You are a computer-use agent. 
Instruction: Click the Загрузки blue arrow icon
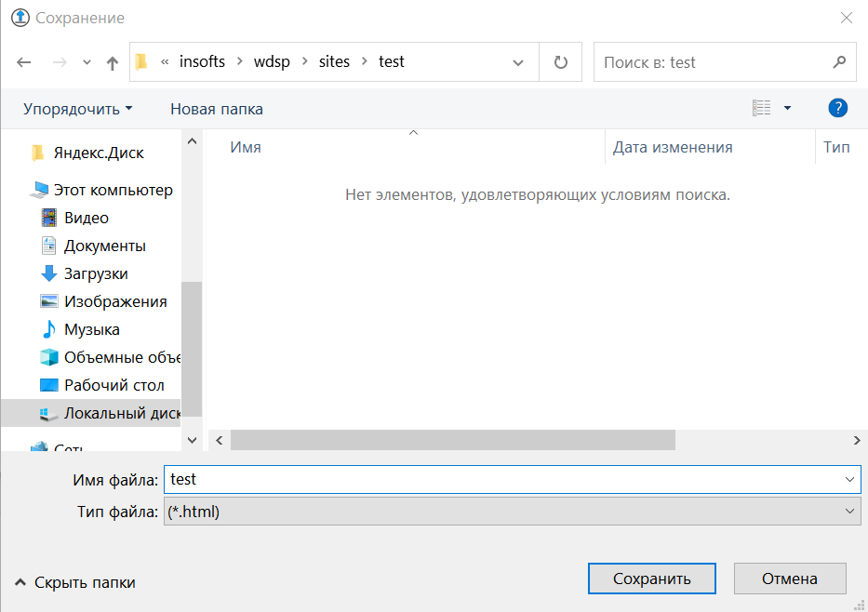49,273
